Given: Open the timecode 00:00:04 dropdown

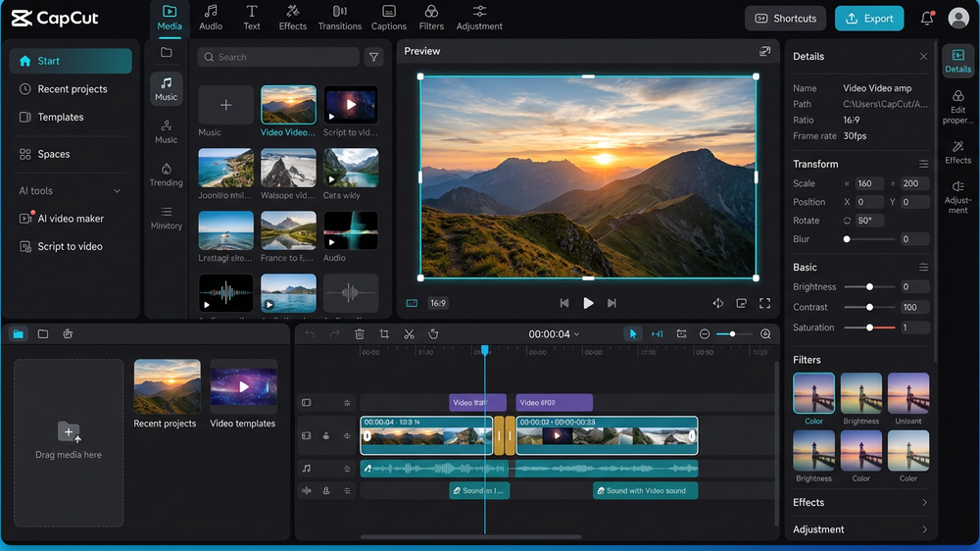Looking at the screenshot, I should (554, 334).
